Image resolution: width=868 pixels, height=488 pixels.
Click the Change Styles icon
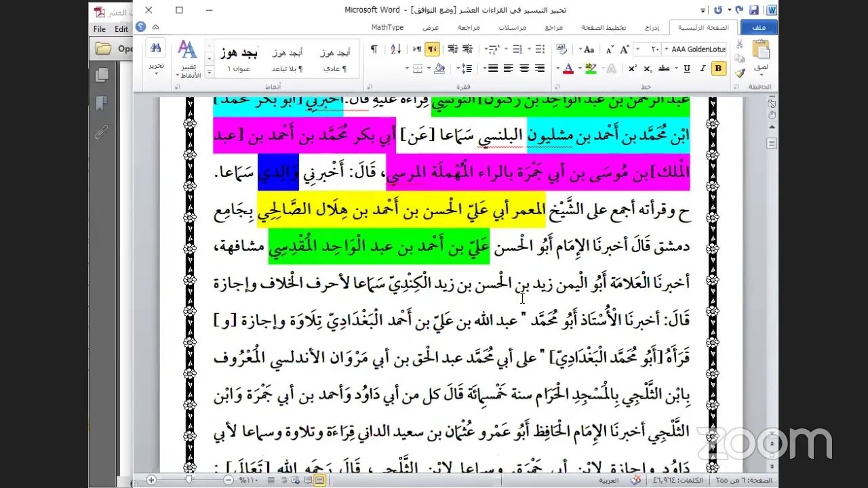[x=187, y=49]
